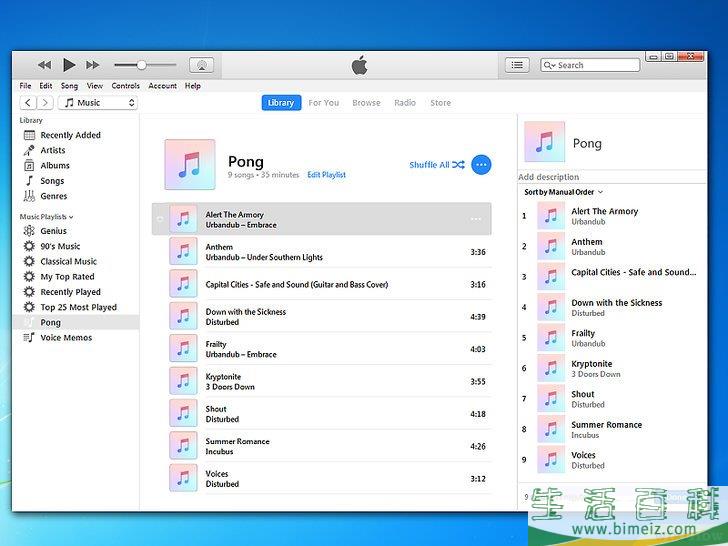Select the Top 25 Most Played playlist

point(77,307)
